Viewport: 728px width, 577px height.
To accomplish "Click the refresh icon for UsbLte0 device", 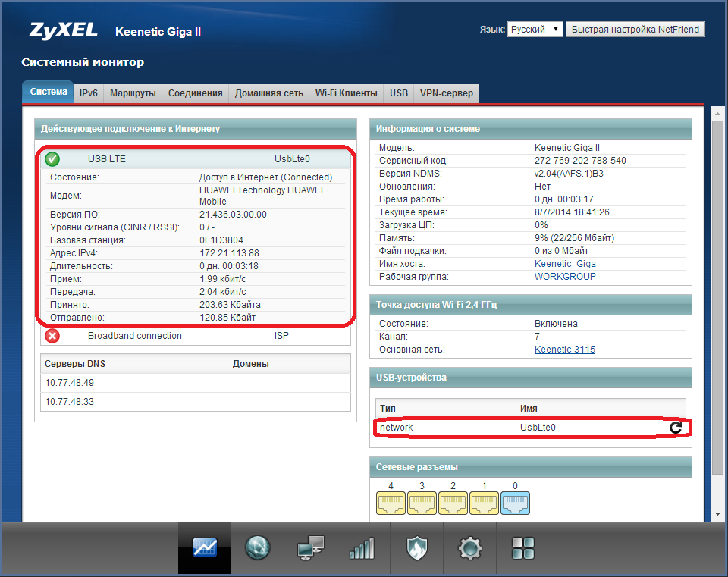I will pos(675,428).
